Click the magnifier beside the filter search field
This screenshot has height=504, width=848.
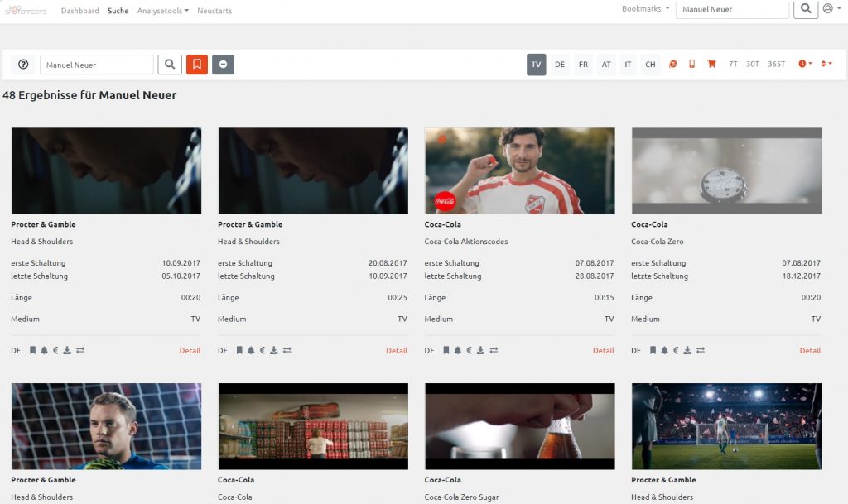tap(170, 65)
